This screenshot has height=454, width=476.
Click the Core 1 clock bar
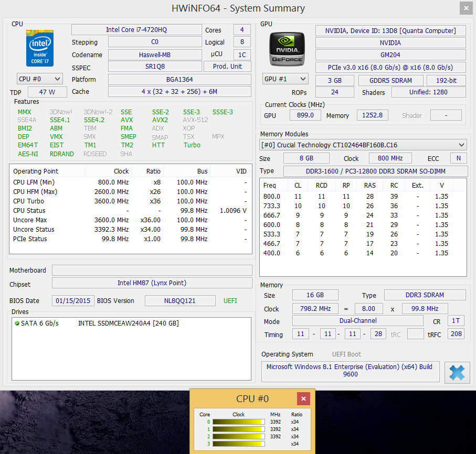pos(239,429)
